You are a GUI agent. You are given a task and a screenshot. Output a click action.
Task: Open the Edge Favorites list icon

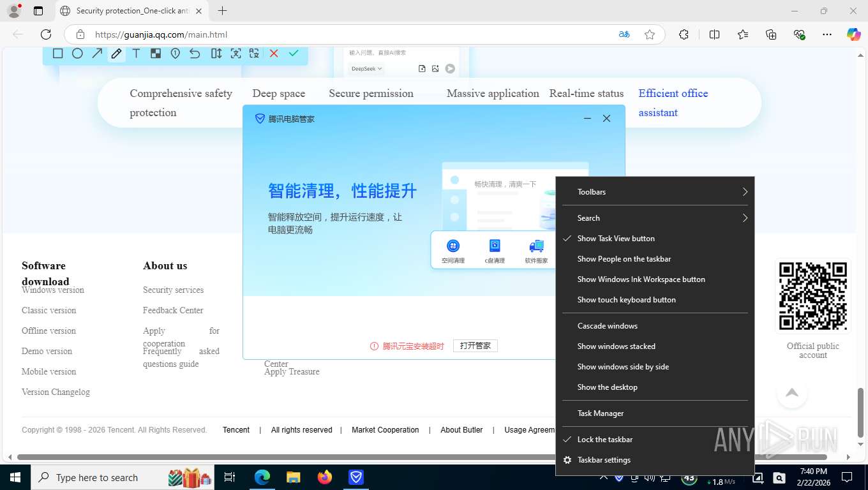point(743,34)
